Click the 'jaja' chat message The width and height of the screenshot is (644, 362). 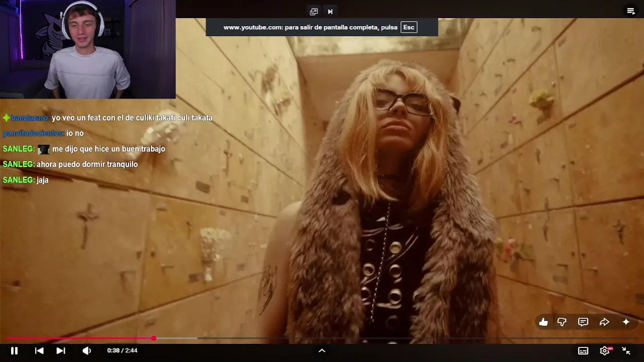tap(43, 180)
